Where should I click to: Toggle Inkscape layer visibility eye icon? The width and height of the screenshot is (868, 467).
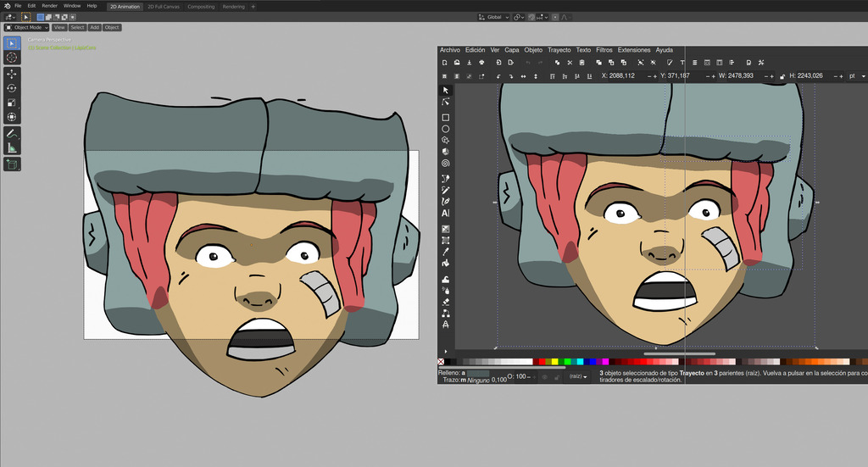[x=545, y=377]
